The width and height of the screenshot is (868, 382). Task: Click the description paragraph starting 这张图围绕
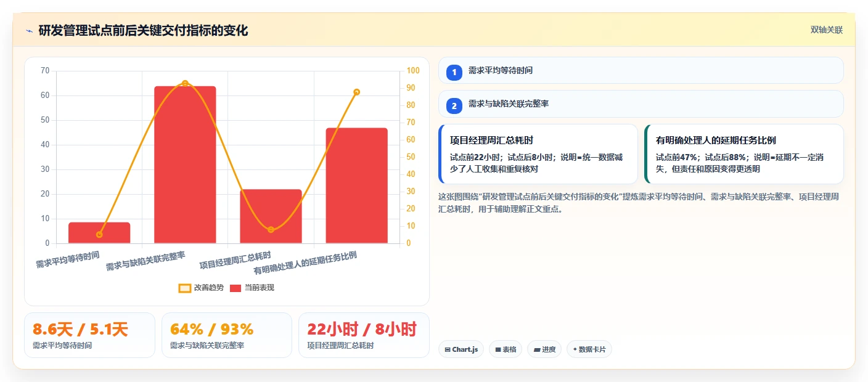(x=638, y=203)
